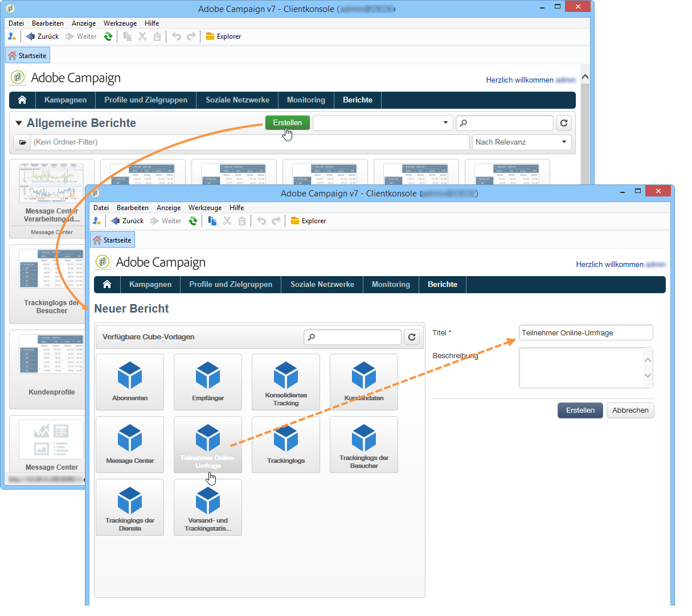Choose the Versand- und Trackingstatis... cube
This screenshot has width=692, height=616.
208,507
